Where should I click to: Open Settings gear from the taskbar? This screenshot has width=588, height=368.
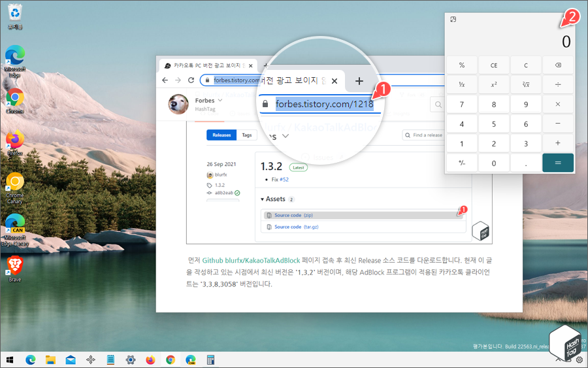click(131, 360)
